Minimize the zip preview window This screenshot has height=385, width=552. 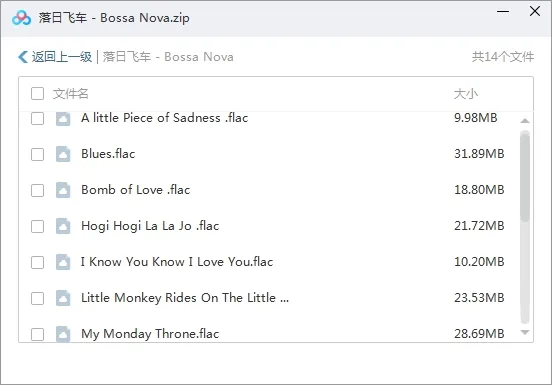coord(503,11)
